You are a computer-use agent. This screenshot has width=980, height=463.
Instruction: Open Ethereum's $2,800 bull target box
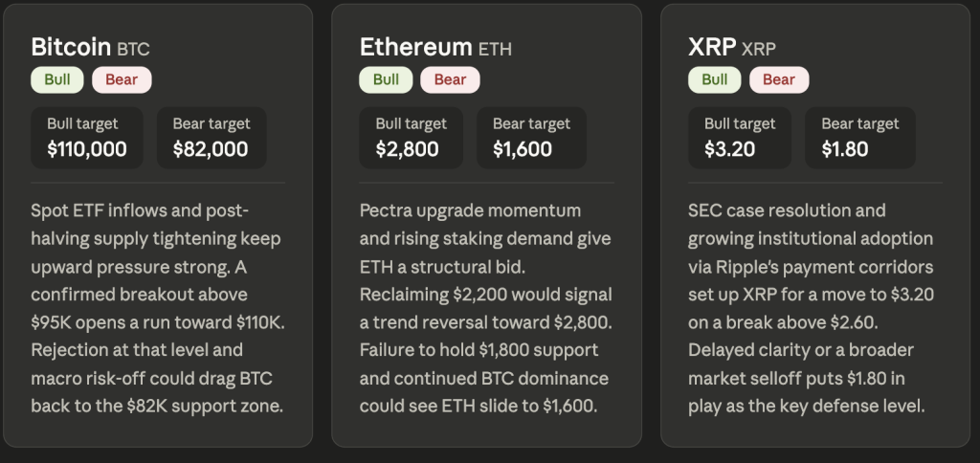click(411, 138)
